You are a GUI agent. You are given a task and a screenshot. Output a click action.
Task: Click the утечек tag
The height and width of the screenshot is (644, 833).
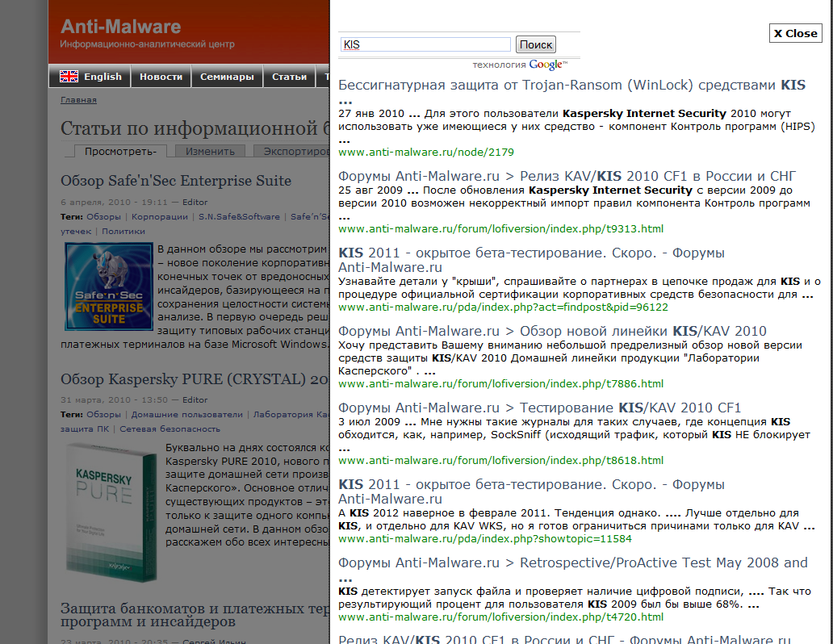pos(76,231)
